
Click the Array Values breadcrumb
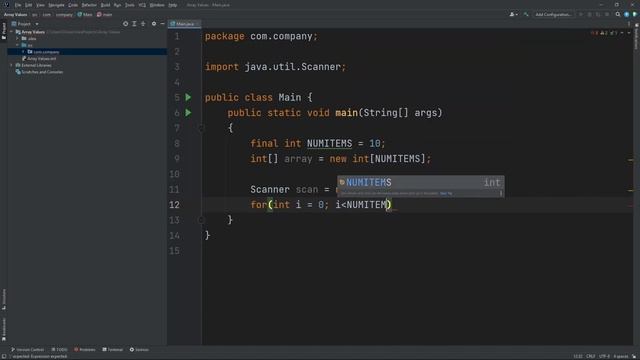(x=16, y=14)
